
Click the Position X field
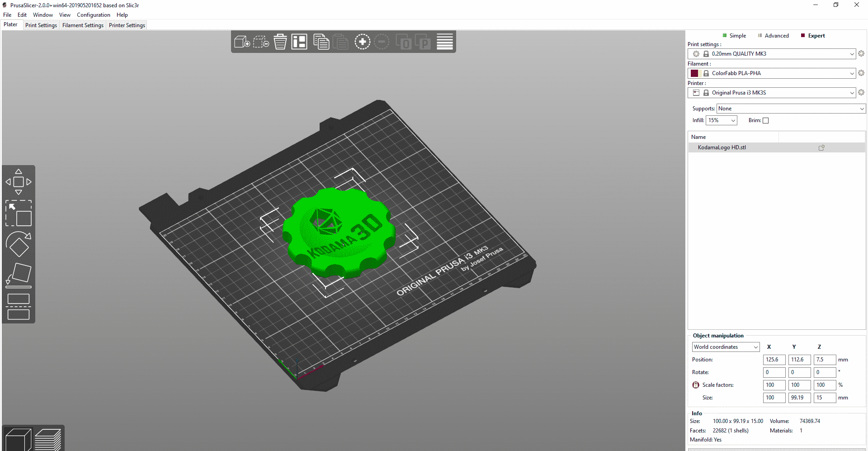(774, 360)
